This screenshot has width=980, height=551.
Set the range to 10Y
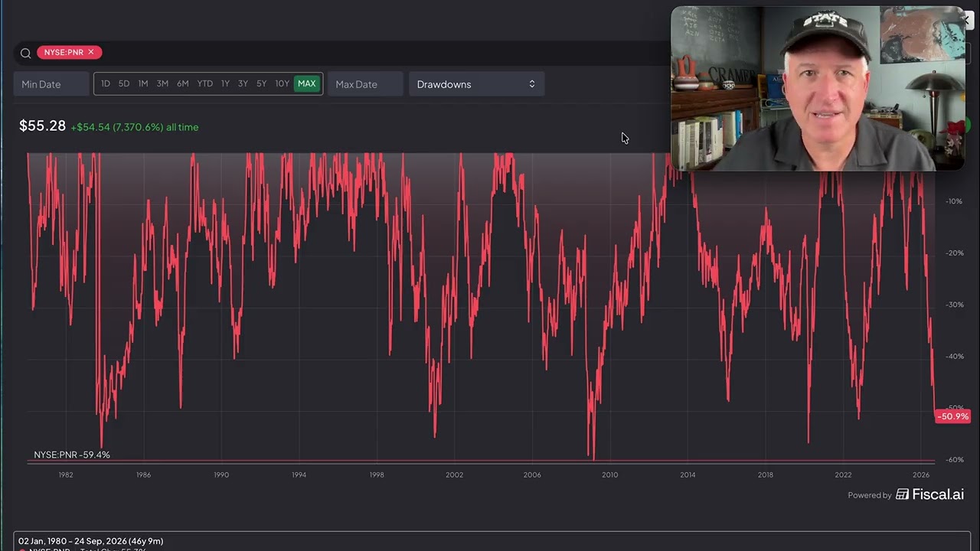[283, 83]
